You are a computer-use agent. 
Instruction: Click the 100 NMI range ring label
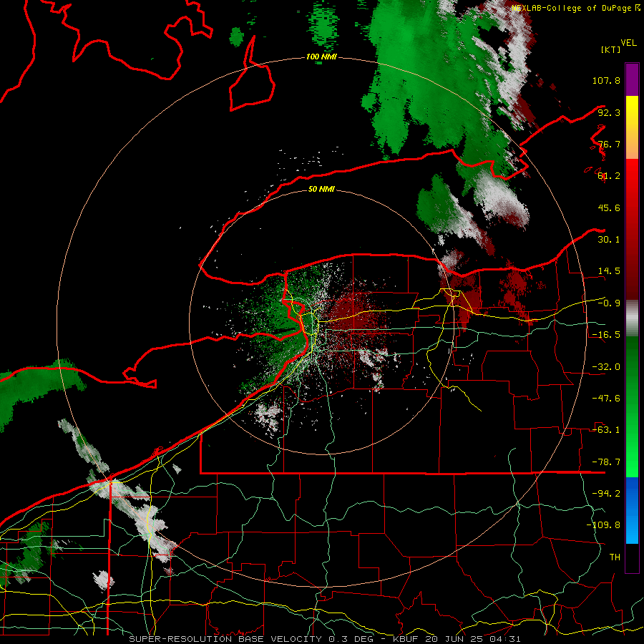pos(321,57)
